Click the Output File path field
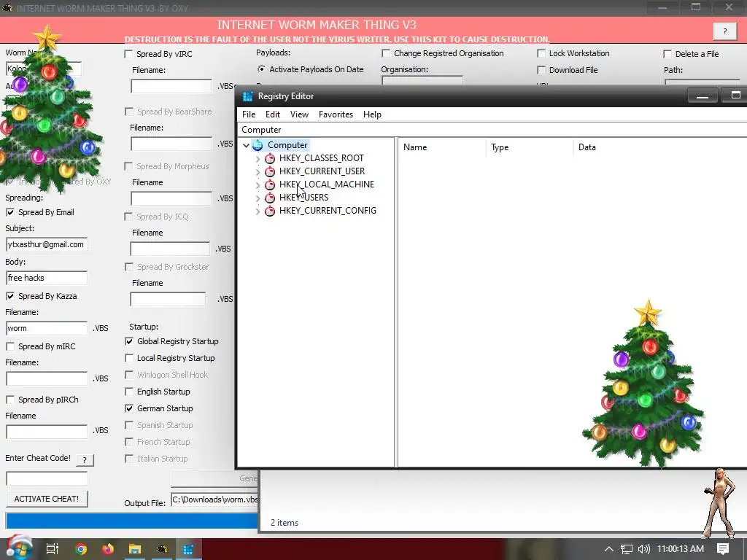This screenshot has height=560, width=747. click(214, 499)
